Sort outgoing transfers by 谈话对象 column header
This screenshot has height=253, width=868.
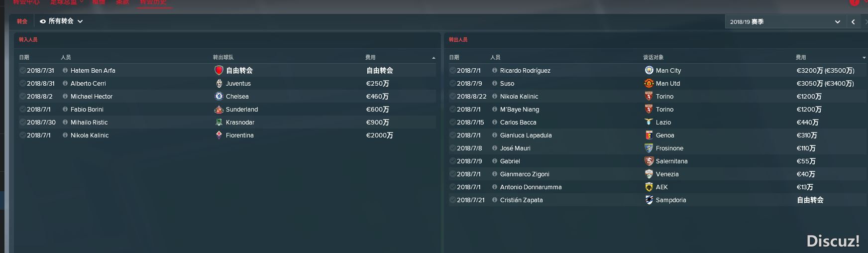coord(653,57)
